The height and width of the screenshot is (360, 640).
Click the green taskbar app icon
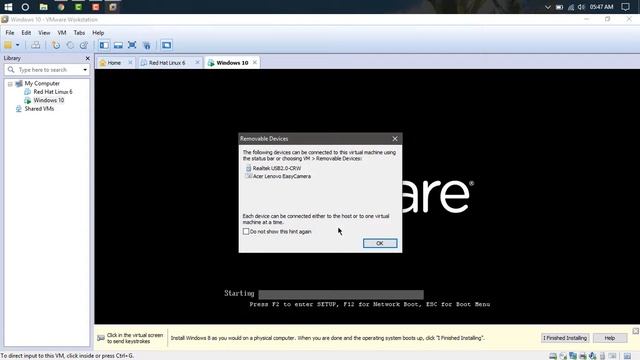[78, 7]
